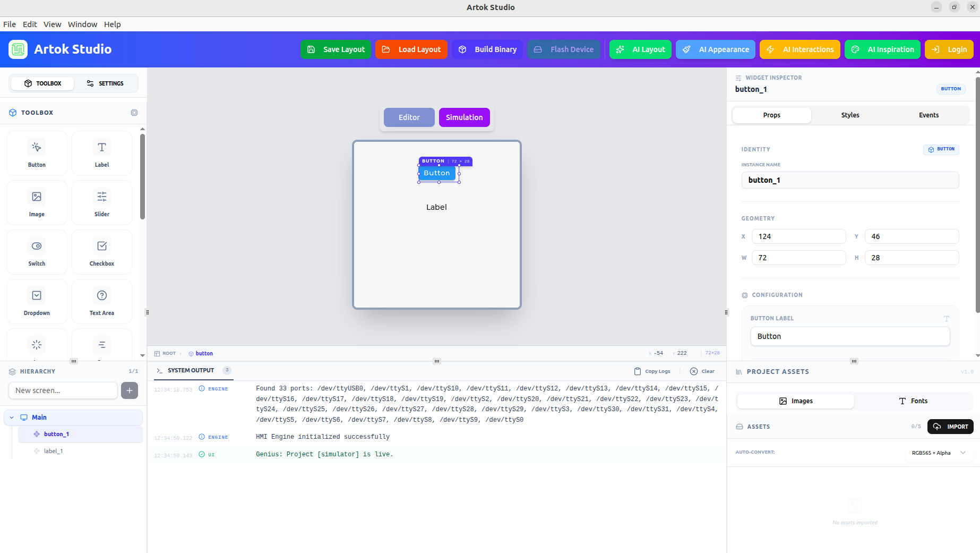Collapse the Main screen tree node

pyautogui.click(x=12, y=418)
